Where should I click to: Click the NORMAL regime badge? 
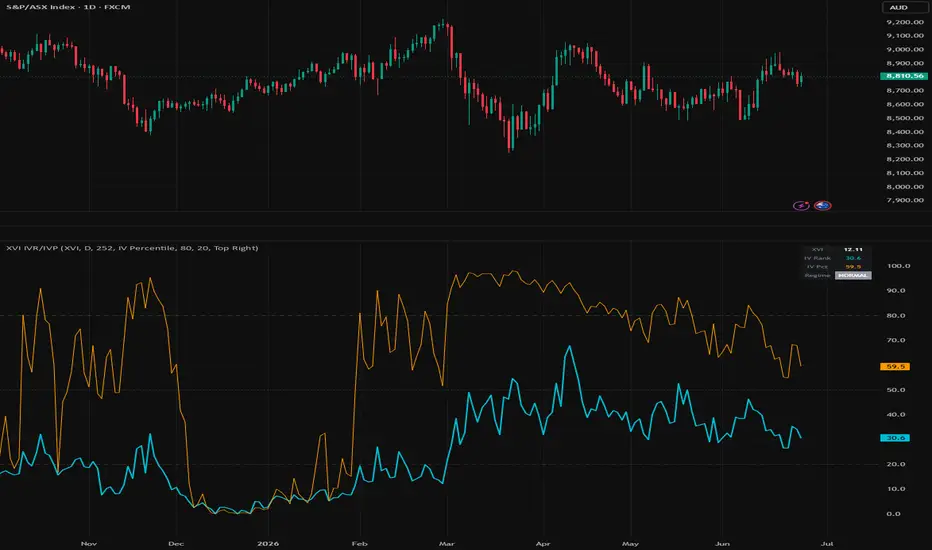click(853, 275)
